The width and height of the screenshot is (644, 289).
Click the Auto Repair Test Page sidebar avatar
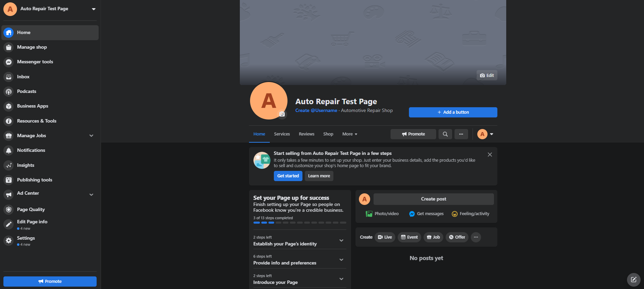[10, 9]
